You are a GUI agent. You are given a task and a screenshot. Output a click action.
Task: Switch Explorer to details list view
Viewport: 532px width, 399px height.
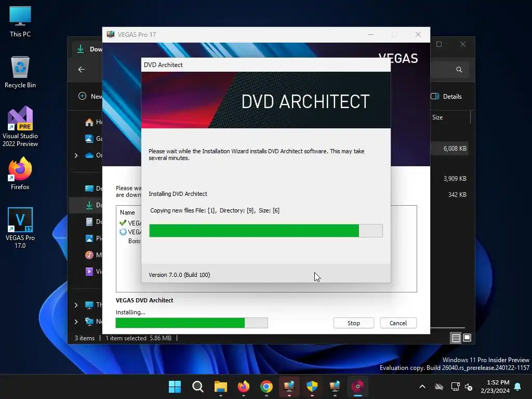click(x=456, y=338)
